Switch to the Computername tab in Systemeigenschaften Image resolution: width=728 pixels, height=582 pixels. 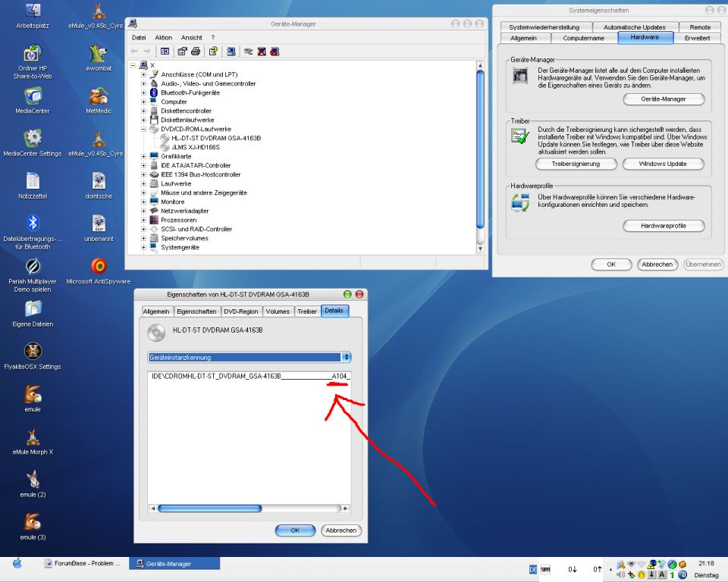pyautogui.click(x=584, y=38)
